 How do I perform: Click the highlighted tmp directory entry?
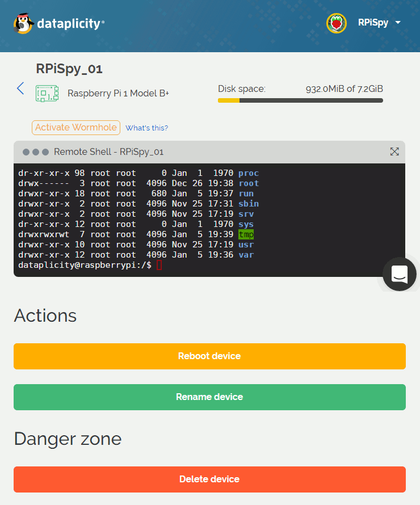click(246, 234)
